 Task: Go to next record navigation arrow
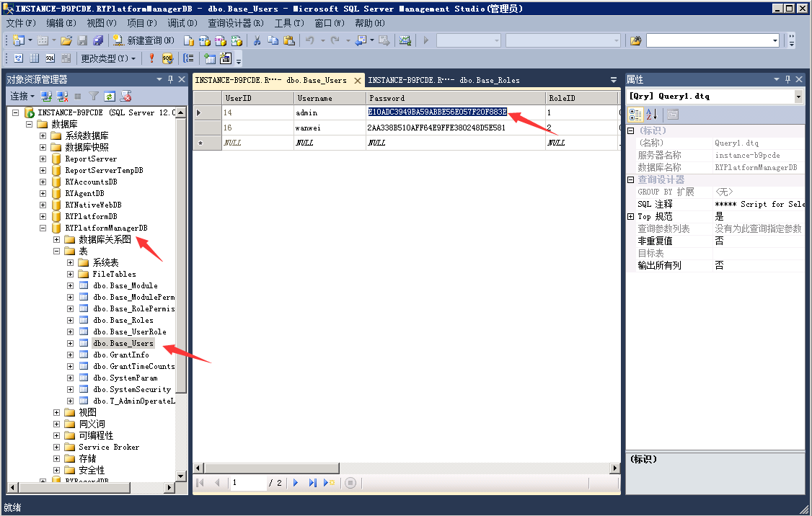coord(296,483)
